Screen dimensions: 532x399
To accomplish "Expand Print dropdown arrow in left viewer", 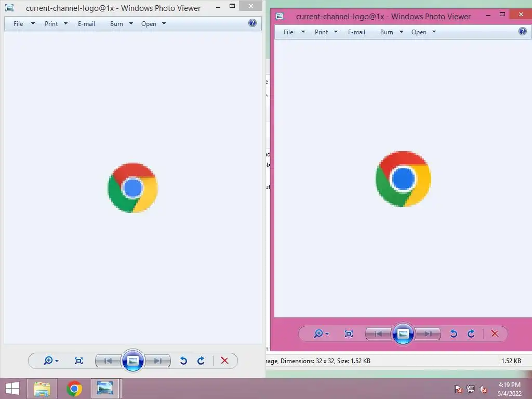I will click(65, 23).
